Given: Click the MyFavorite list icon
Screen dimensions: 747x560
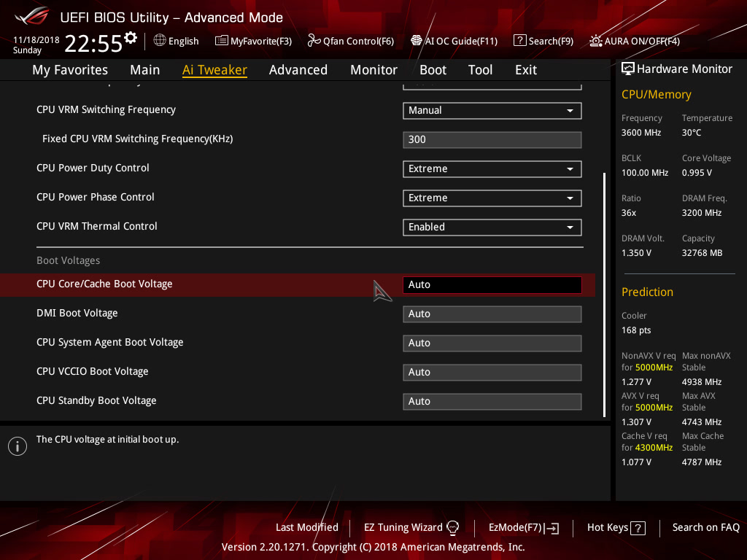Looking at the screenshot, I should (221, 41).
